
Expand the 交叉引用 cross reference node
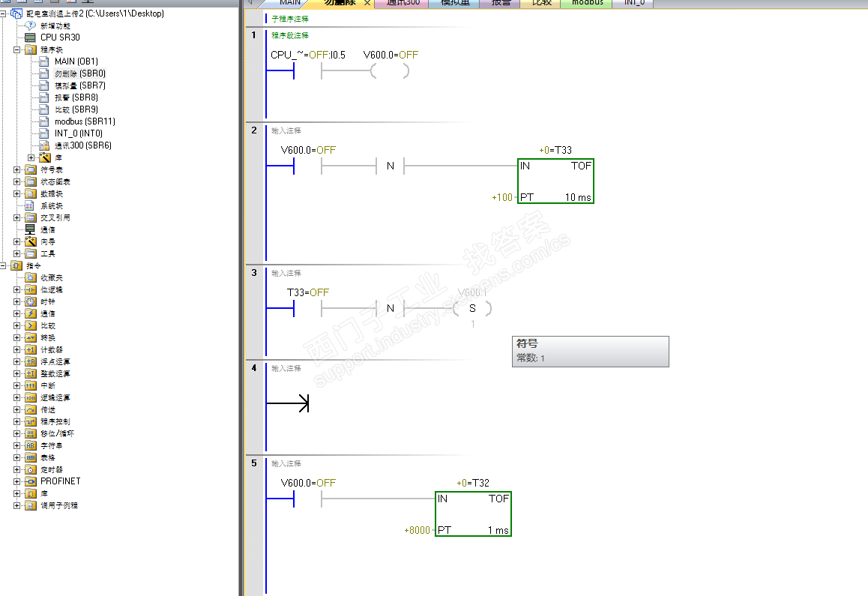tap(16, 217)
